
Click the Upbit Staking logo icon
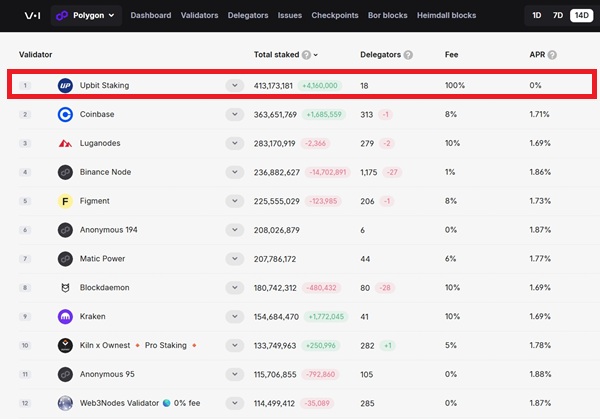click(65, 85)
